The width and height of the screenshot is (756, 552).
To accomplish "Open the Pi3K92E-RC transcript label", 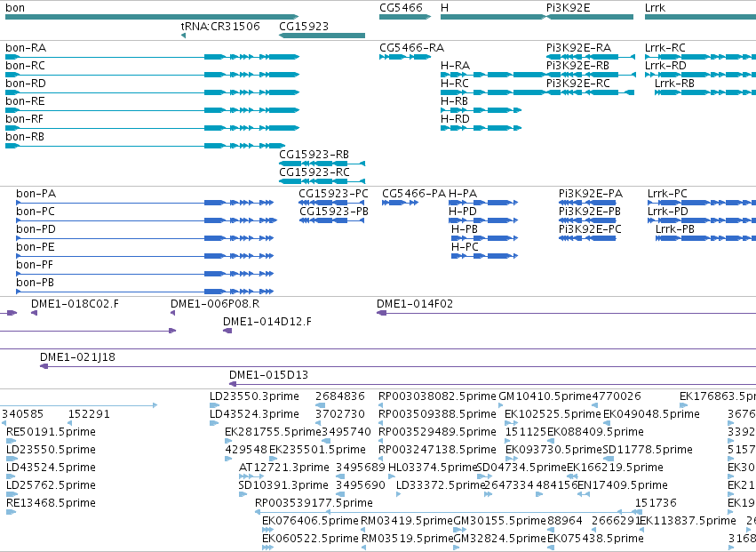I will pos(578,84).
